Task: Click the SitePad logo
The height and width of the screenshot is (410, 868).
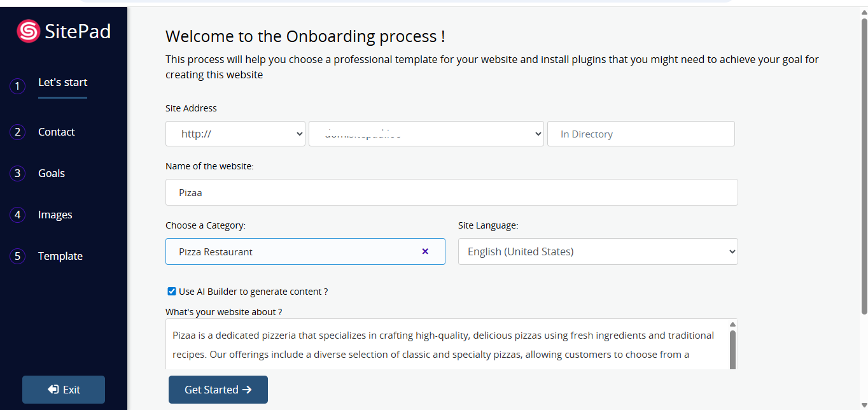Action: [x=62, y=30]
